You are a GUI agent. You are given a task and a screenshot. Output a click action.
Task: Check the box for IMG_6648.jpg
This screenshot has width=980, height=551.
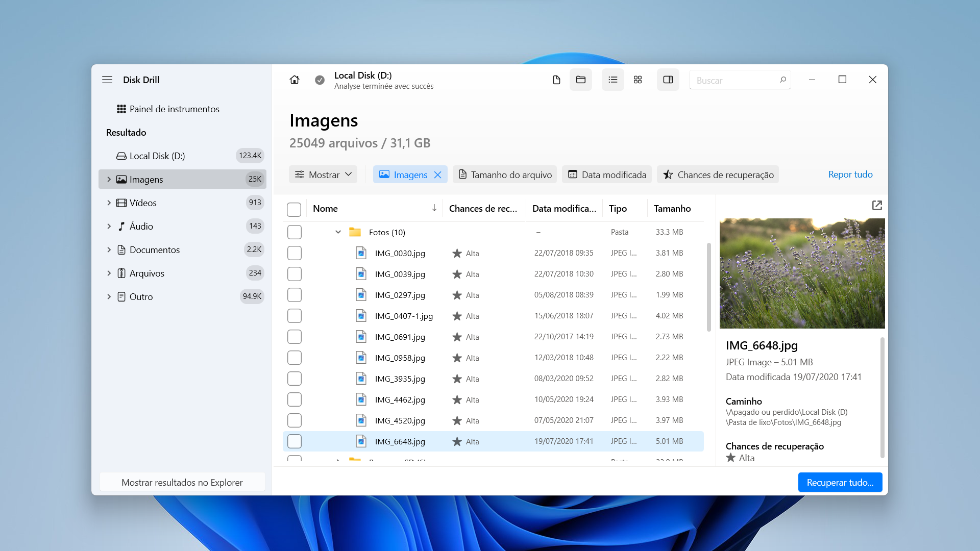pos(295,441)
